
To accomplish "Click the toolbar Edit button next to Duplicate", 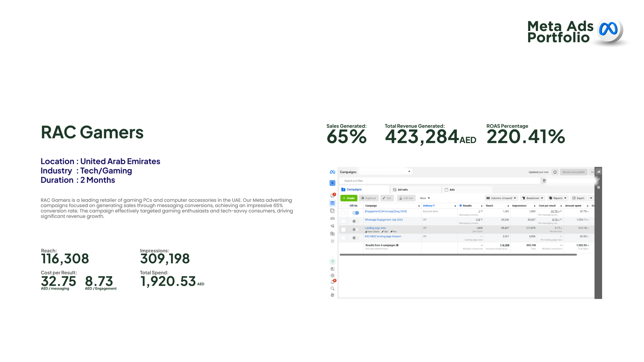I will (x=387, y=198).
